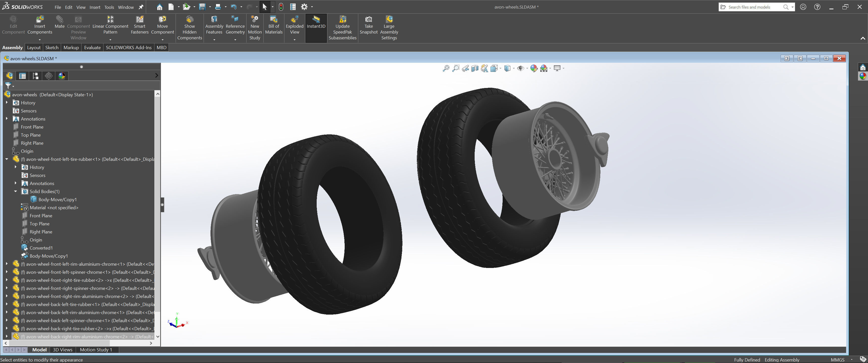Expand avon-wheel-front-left-rim-aluminium-chrome<1> component
Viewport: 868px width, 363px height.
point(7,264)
